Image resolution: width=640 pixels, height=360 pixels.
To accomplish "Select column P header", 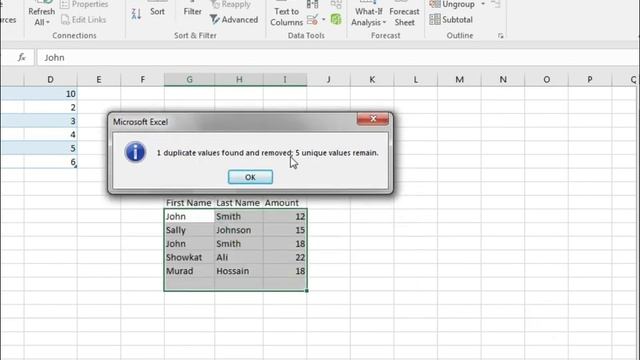I will pyautogui.click(x=590, y=80).
